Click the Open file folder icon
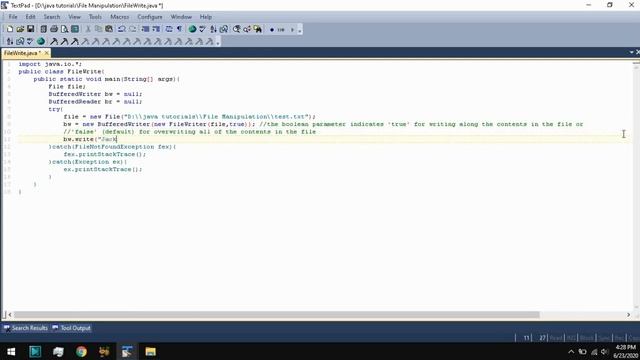640x360 pixels. tap(20, 29)
